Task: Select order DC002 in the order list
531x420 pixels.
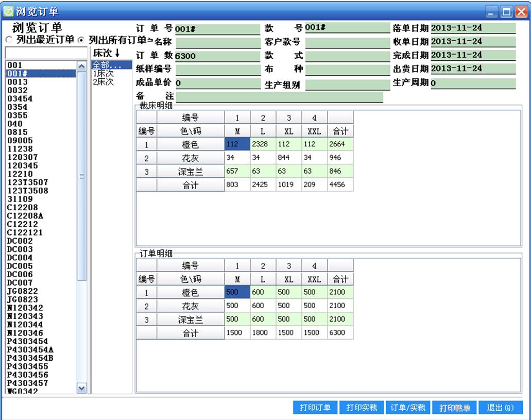Action: tap(20, 241)
